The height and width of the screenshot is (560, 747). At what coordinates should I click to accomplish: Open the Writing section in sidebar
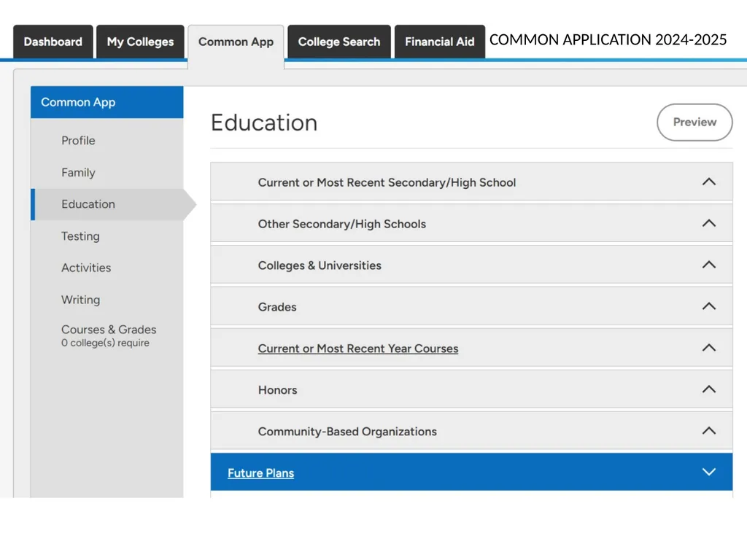80,300
